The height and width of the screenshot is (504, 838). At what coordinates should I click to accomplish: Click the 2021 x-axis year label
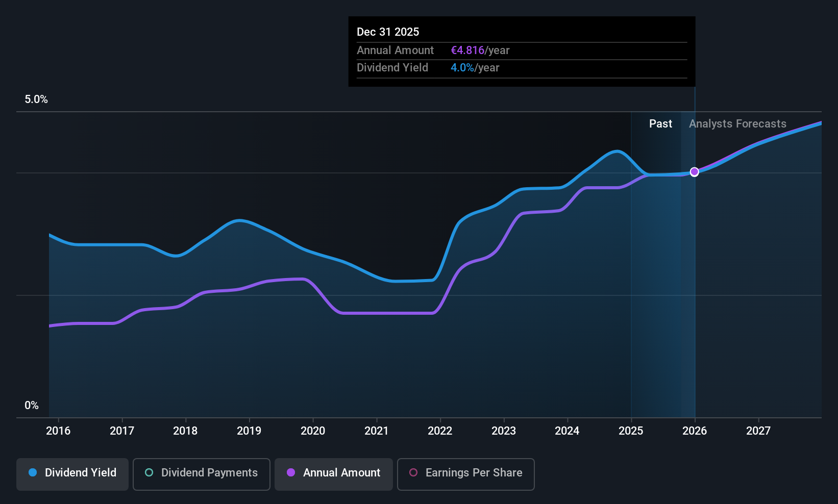(x=377, y=431)
